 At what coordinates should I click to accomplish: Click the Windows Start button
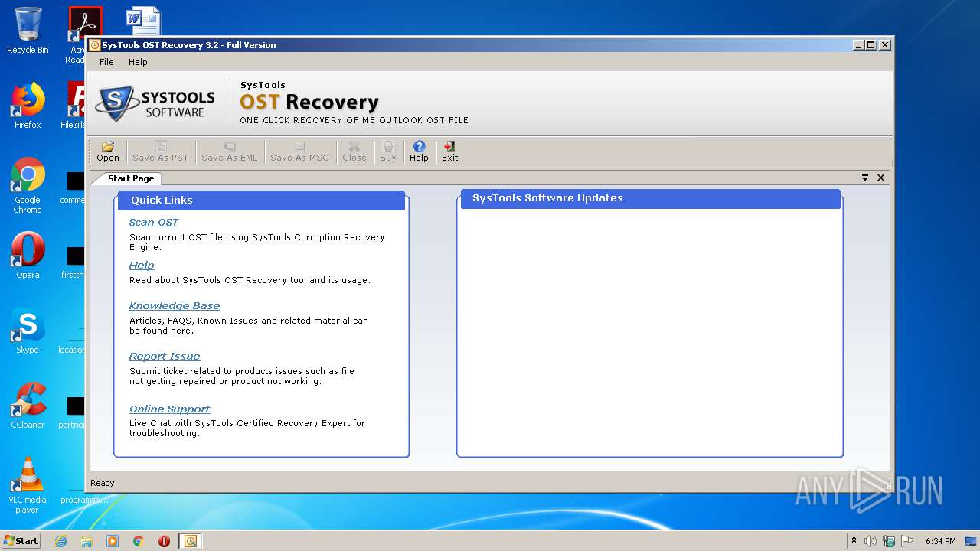click(21, 540)
